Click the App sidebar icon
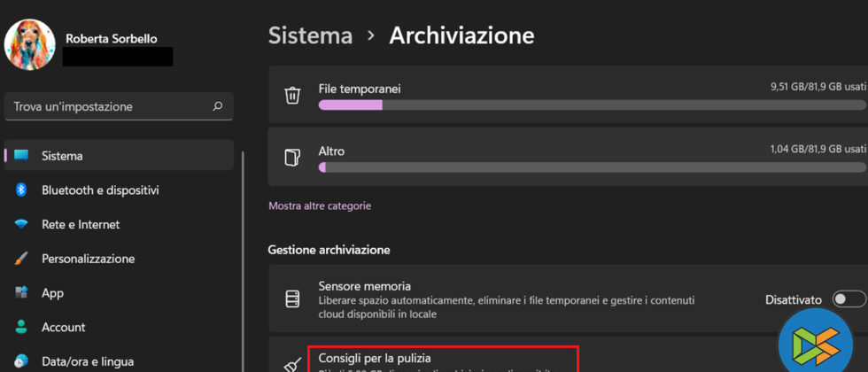 21,293
